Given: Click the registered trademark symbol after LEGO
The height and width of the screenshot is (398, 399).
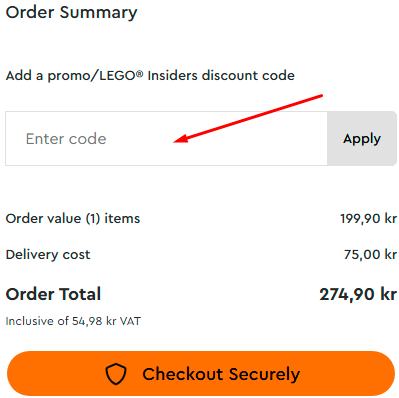Looking at the screenshot, I should (x=139, y=73).
